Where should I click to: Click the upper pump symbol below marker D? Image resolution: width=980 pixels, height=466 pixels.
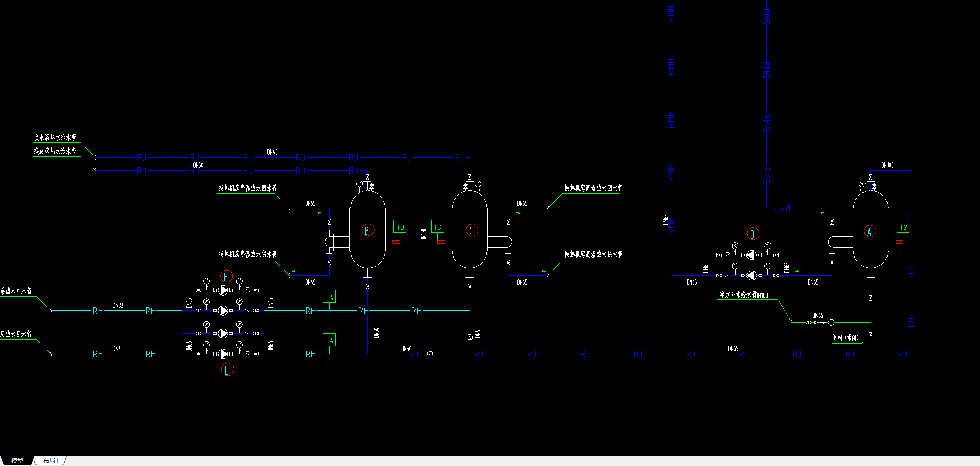[751, 255]
